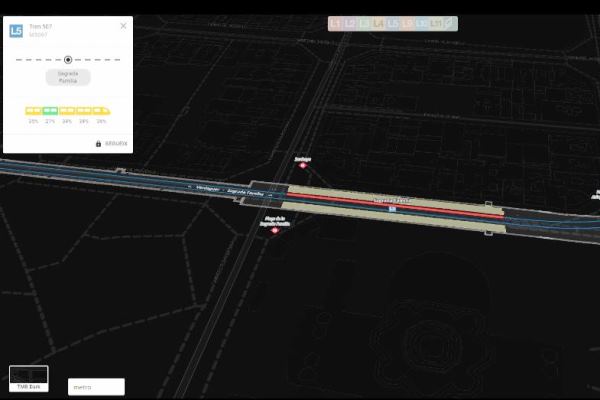Toggle the L11 line filter
This screenshot has height=400, width=600.
(436, 23)
